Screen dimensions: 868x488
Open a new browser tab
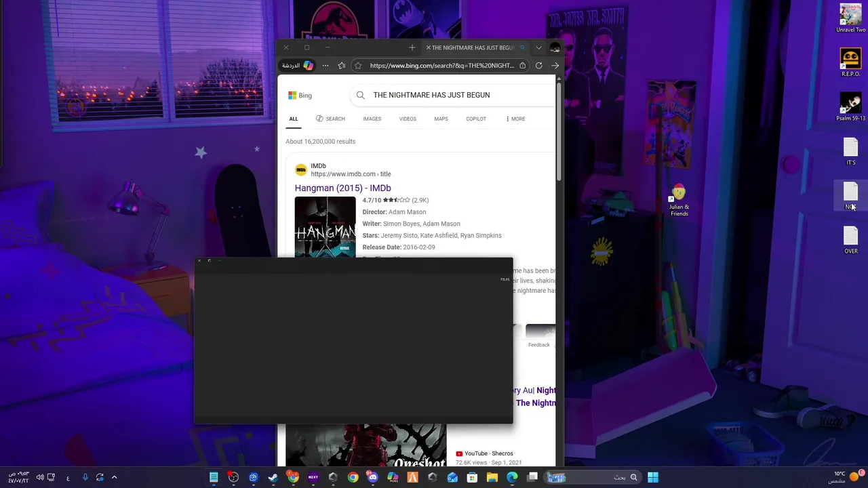[412, 47]
